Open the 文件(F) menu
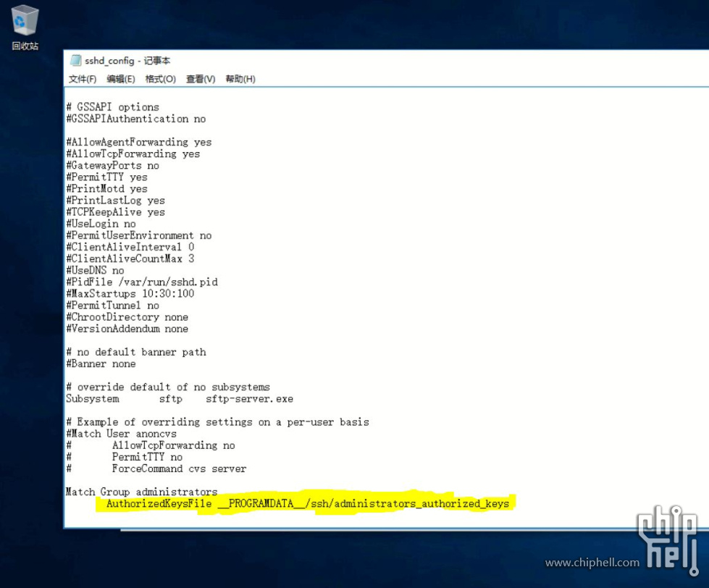The image size is (709, 588). point(83,79)
